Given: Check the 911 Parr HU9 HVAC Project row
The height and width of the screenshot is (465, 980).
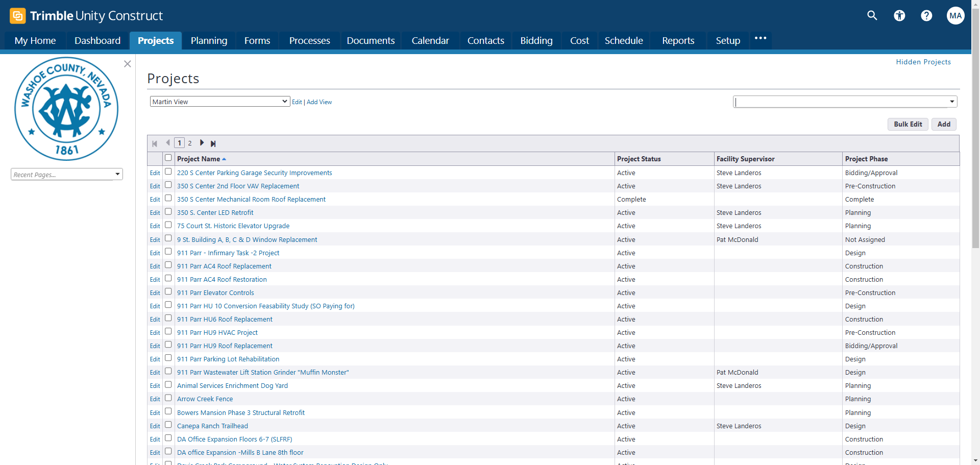Looking at the screenshot, I should click(168, 331).
